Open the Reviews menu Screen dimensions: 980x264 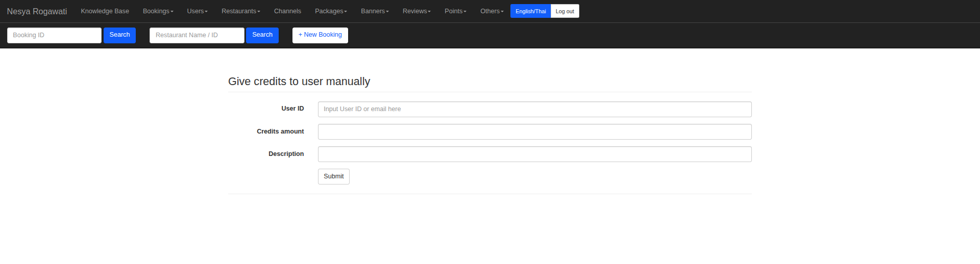tap(416, 11)
